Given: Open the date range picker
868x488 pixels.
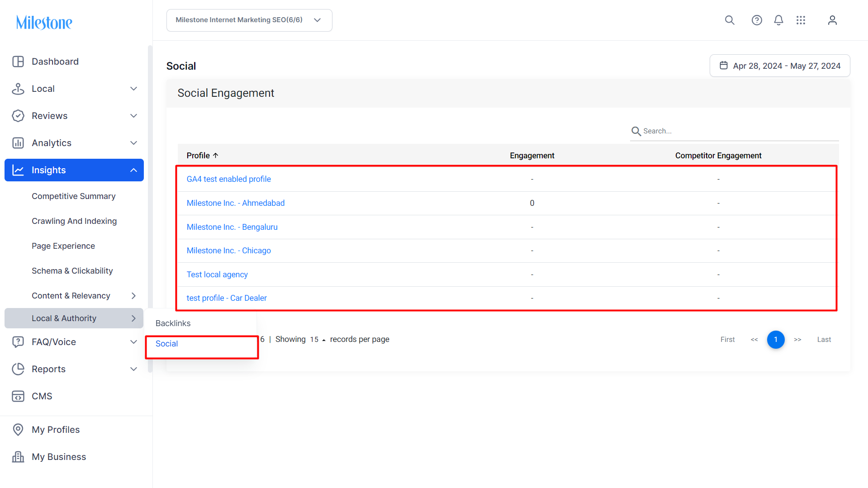Looking at the screenshot, I should pyautogui.click(x=780, y=66).
